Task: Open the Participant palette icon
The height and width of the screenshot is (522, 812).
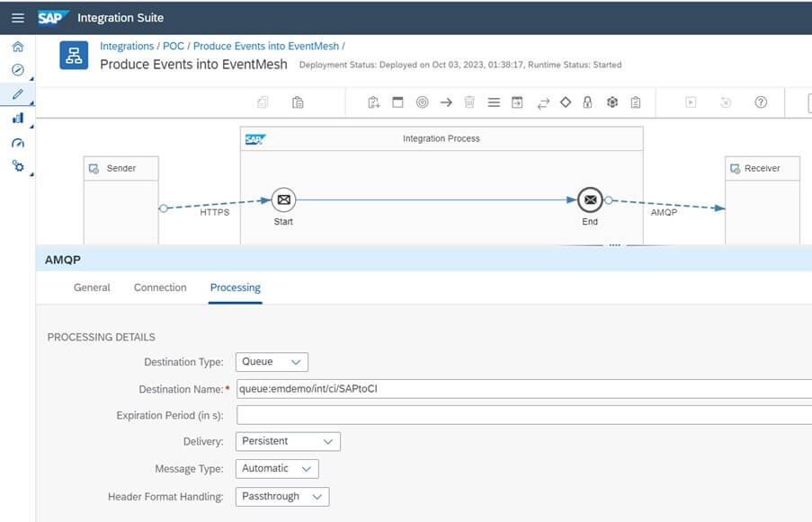Action: click(373, 102)
